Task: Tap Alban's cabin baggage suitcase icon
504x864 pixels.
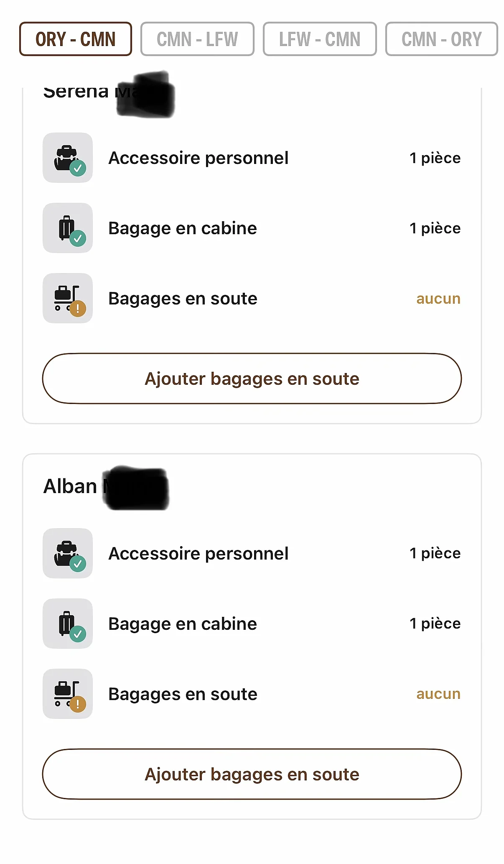Action: click(x=68, y=624)
